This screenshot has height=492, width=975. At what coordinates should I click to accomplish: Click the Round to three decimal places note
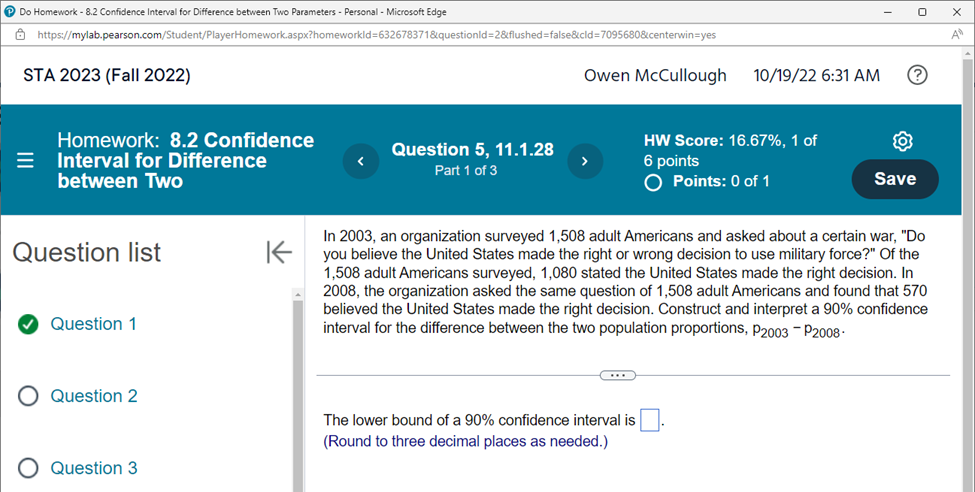pyautogui.click(x=465, y=442)
